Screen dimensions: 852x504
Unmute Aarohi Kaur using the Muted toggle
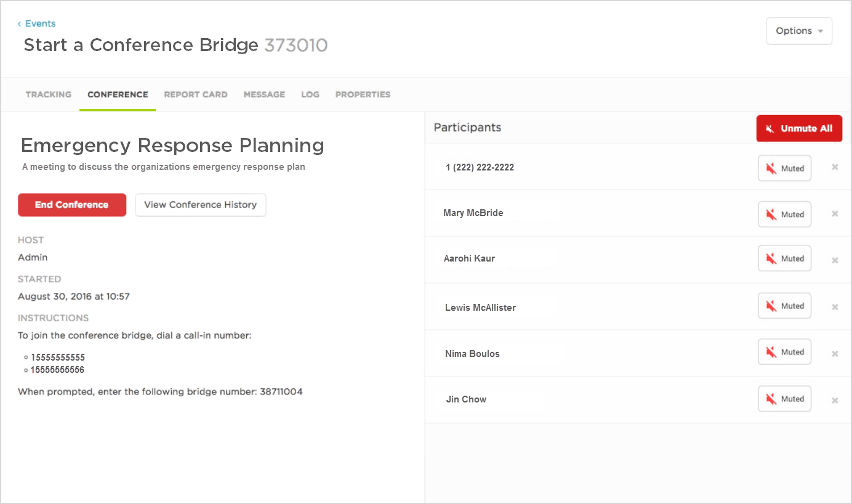784,258
